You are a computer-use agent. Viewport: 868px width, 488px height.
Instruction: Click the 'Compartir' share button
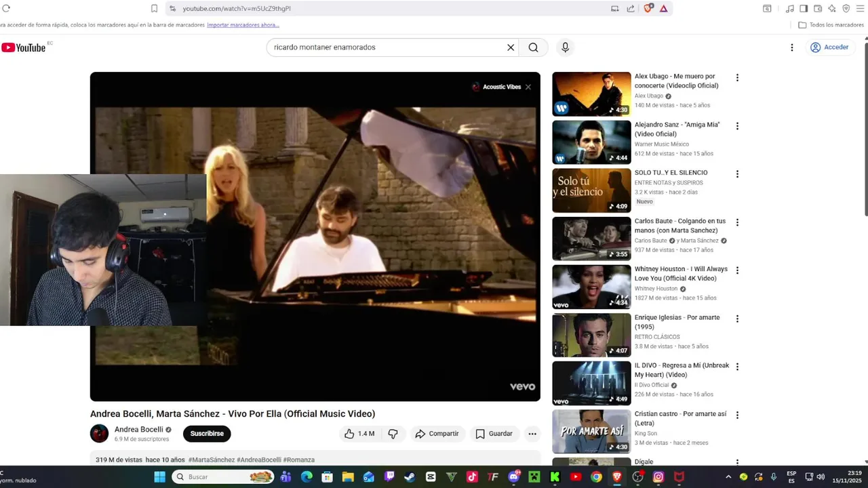tap(437, 434)
